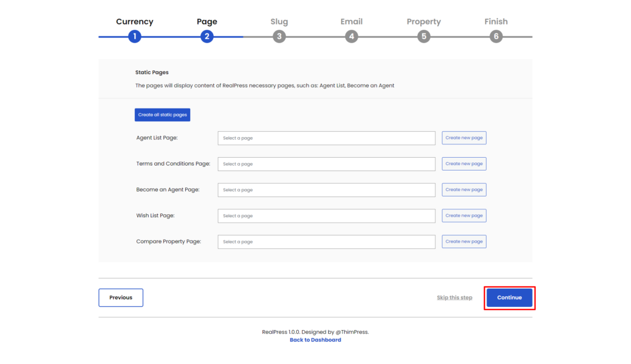Click the Page step 2 circle
The height and width of the screenshot is (364, 631).
click(x=207, y=36)
